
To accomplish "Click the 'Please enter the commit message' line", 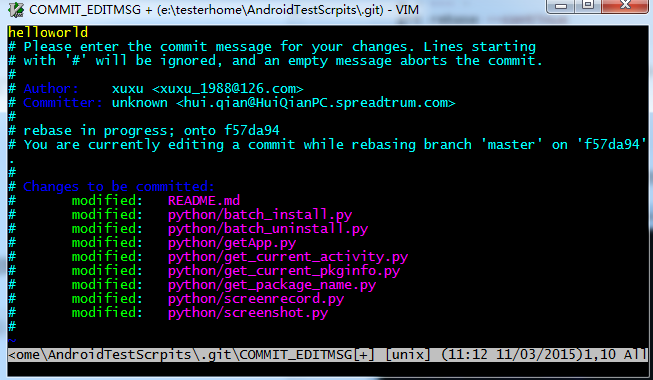I will tap(272, 47).
